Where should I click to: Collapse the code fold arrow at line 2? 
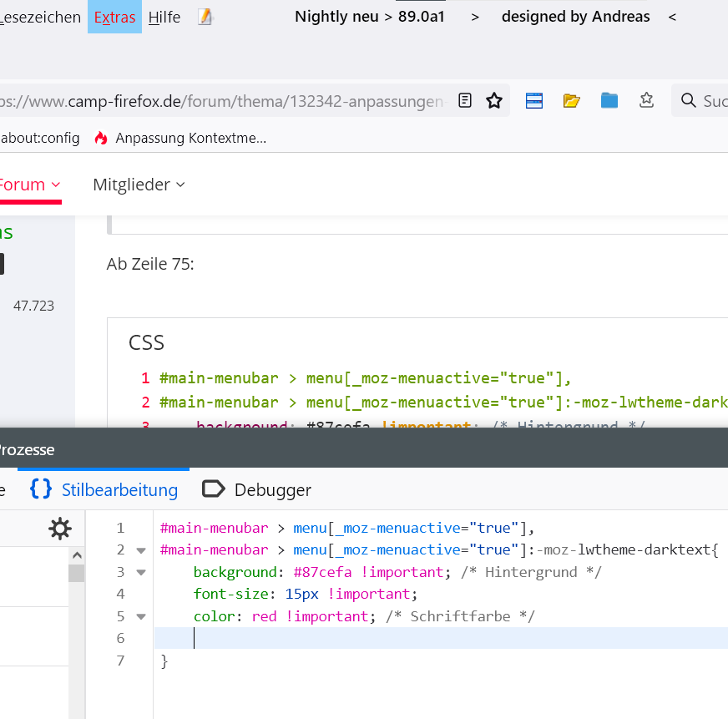(x=140, y=550)
